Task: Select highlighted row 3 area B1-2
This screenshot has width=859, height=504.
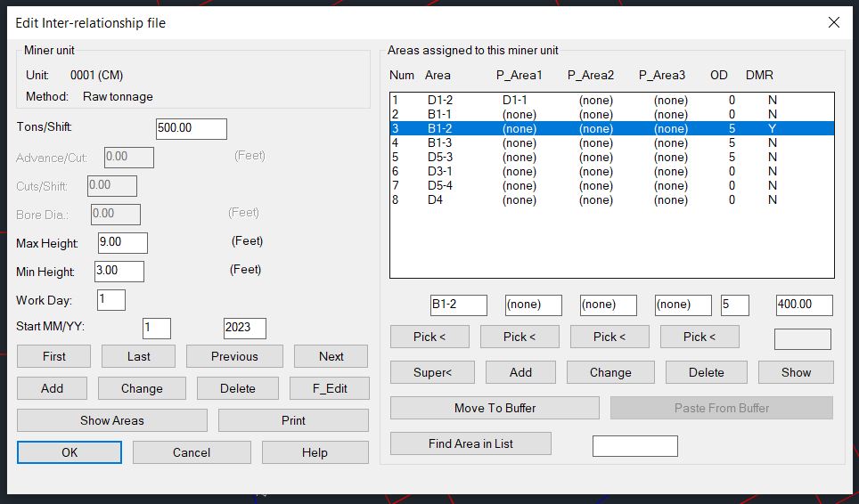Action: pyautogui.click(x=612, y=128)
